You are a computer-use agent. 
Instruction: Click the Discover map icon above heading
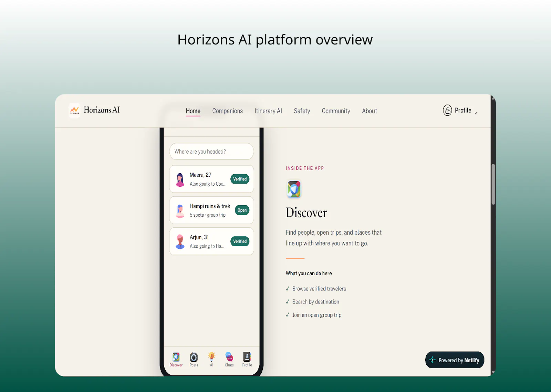point(294,189)
